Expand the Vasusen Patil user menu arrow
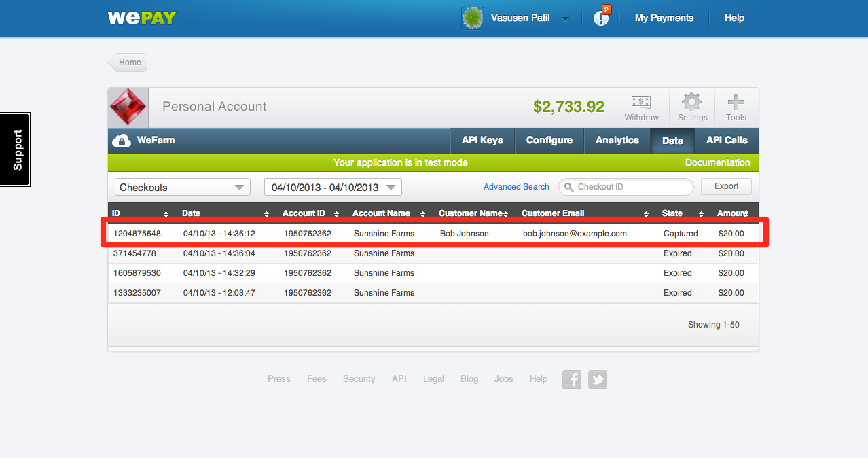 pyautogui.click(x=565, y=19)
